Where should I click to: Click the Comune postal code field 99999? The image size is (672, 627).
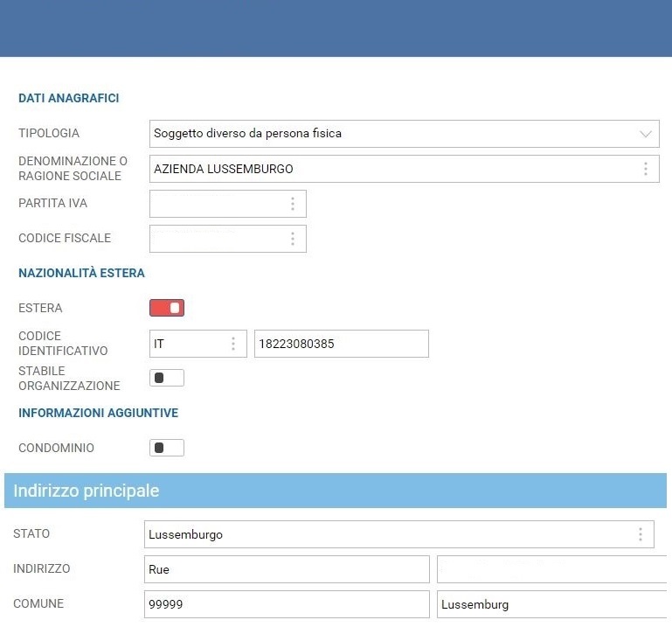click(287, 604)
